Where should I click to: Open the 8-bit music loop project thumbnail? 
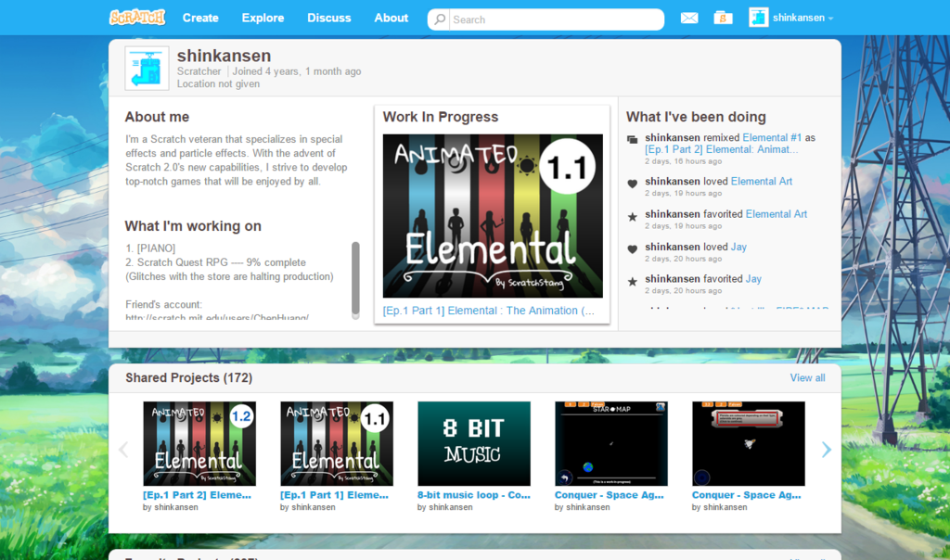click(473, 443)
